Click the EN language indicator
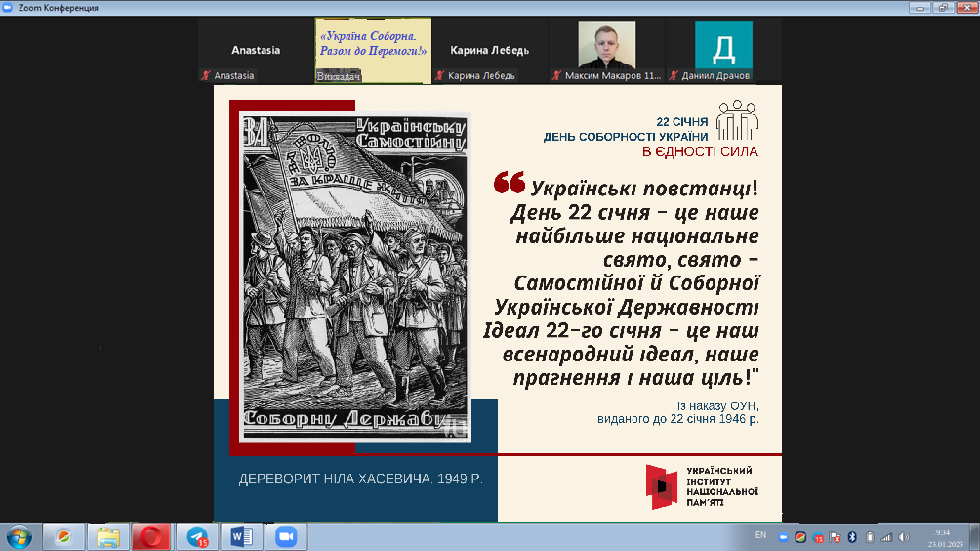 [760, 535]
